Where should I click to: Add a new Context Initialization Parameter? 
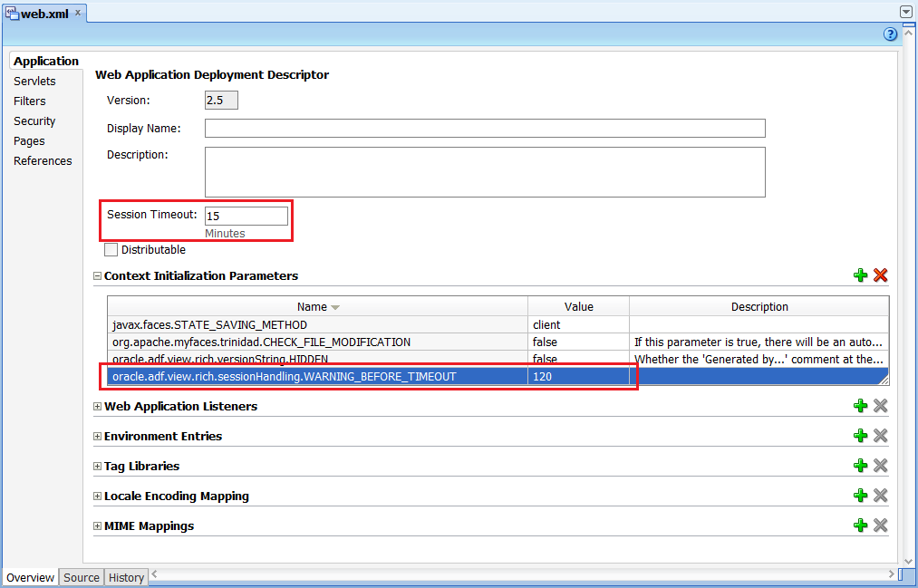pyautogui.click(x=860, y=275)
